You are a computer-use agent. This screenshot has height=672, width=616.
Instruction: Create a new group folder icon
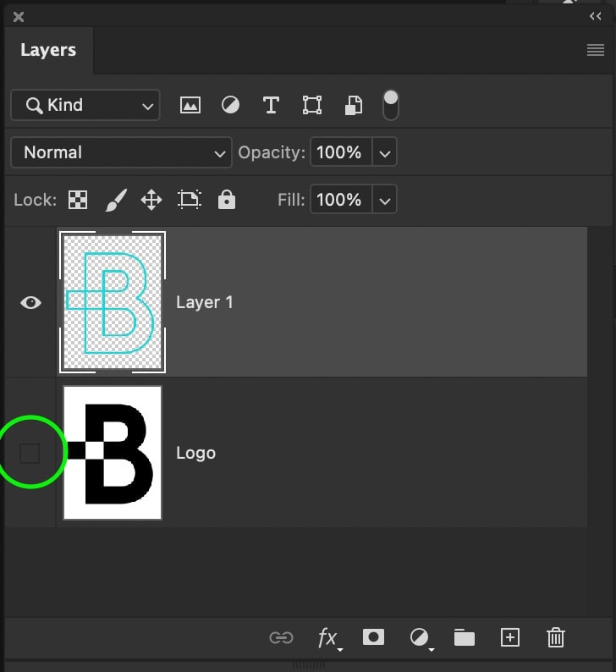[465, 637]
